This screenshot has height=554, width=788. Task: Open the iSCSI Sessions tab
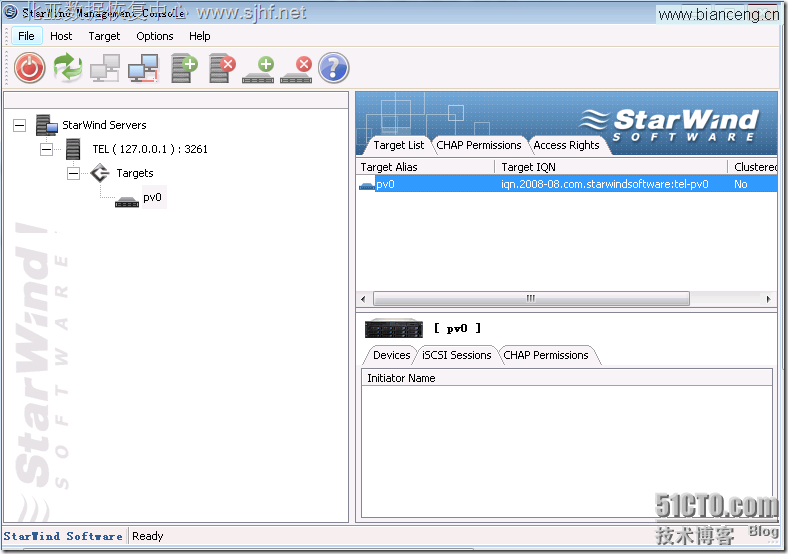tap(456, 355)
